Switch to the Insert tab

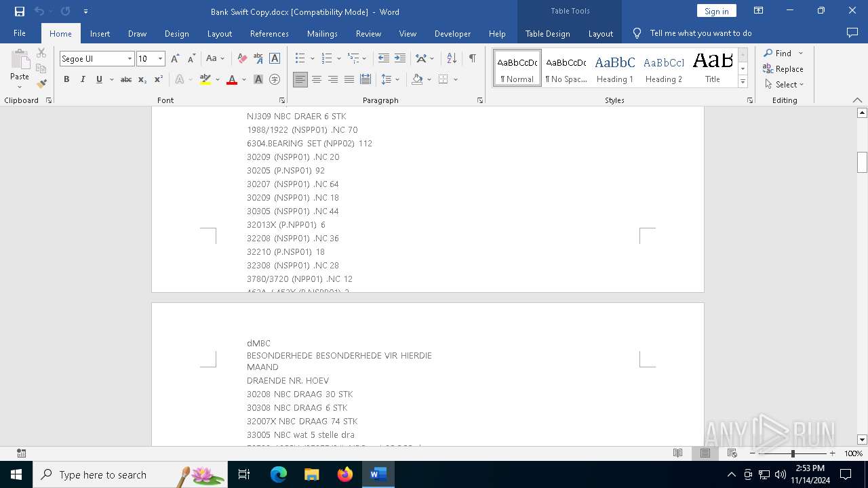click(100, 33)
